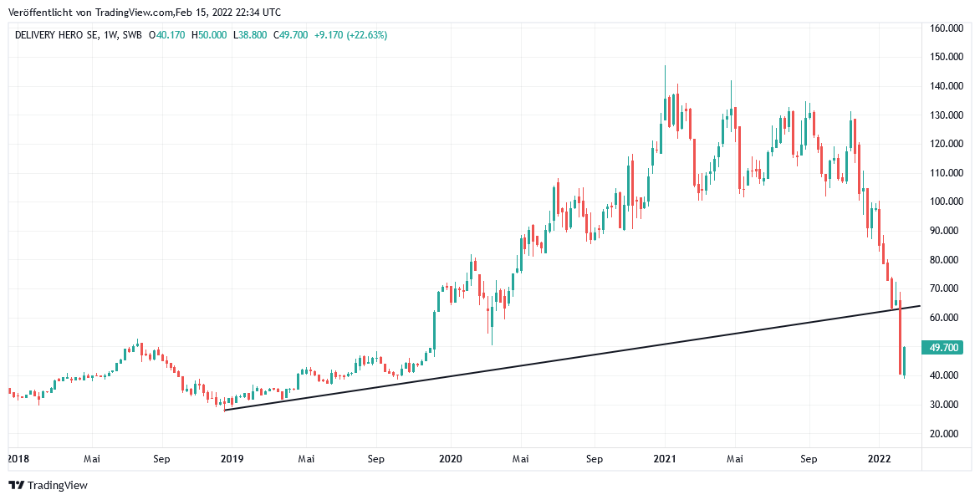Click the 2018 label on the time axis
This screenshot has height=500, width=980.
point(18,459)
